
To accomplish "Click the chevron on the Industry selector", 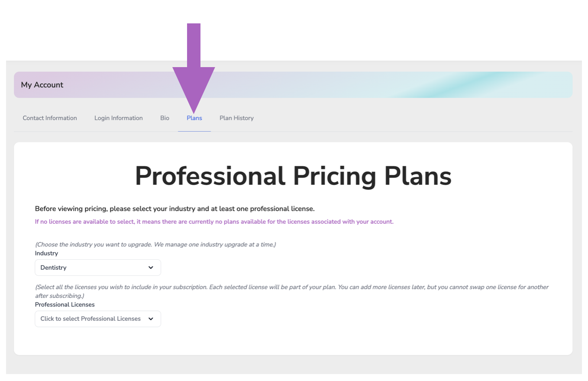I will coord(151,268).
